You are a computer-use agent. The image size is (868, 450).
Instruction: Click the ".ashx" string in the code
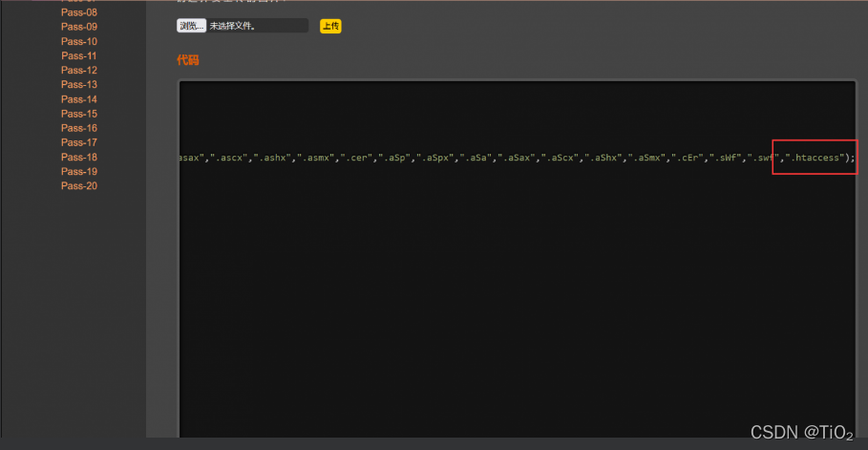[x=272, y=158]
